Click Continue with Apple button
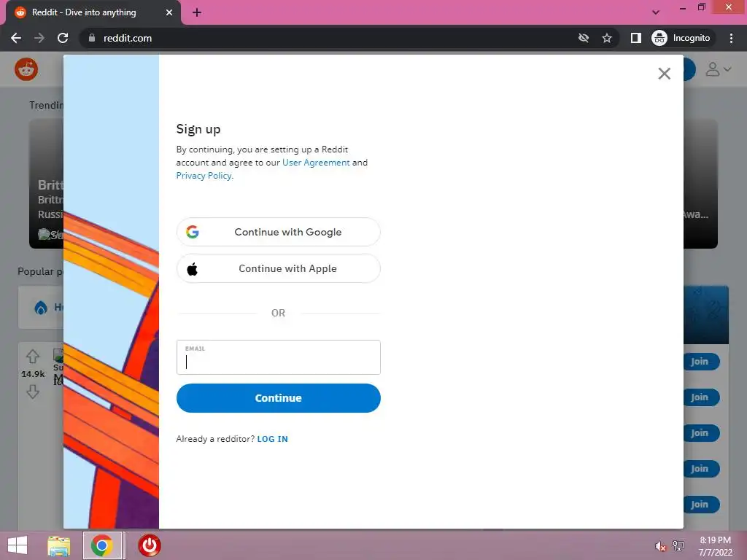 pos(278,268)
